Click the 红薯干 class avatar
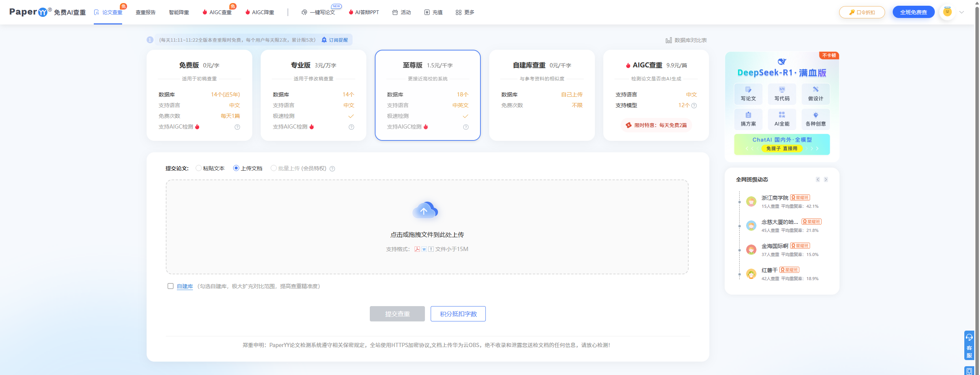Viewport: 980px width, 375px height. pos(751,274)
